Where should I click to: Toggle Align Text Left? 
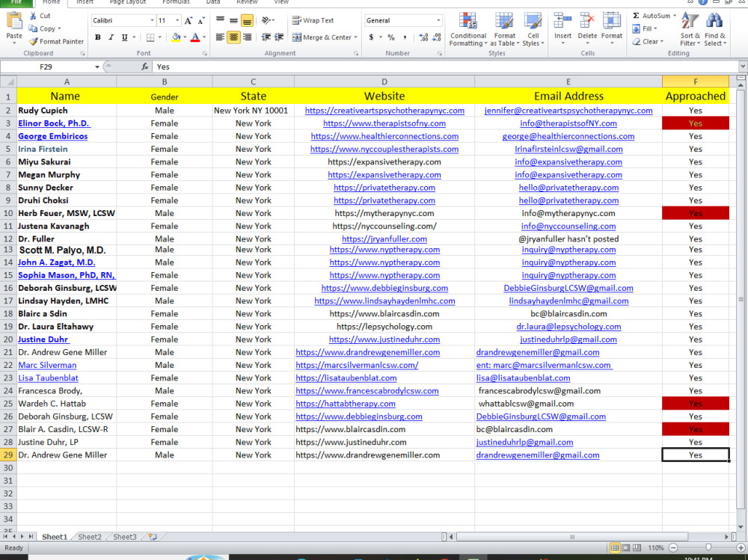click(220, 37)
